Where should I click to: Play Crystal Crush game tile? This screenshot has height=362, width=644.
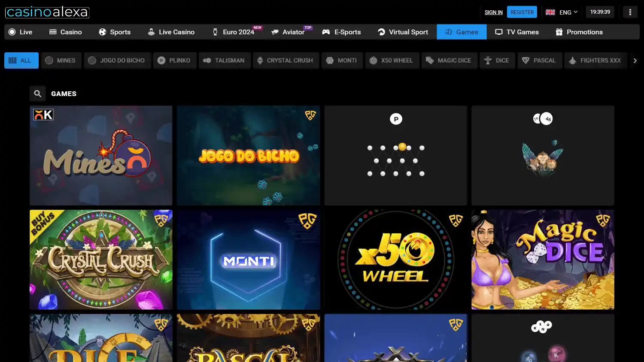click(101, 259)
